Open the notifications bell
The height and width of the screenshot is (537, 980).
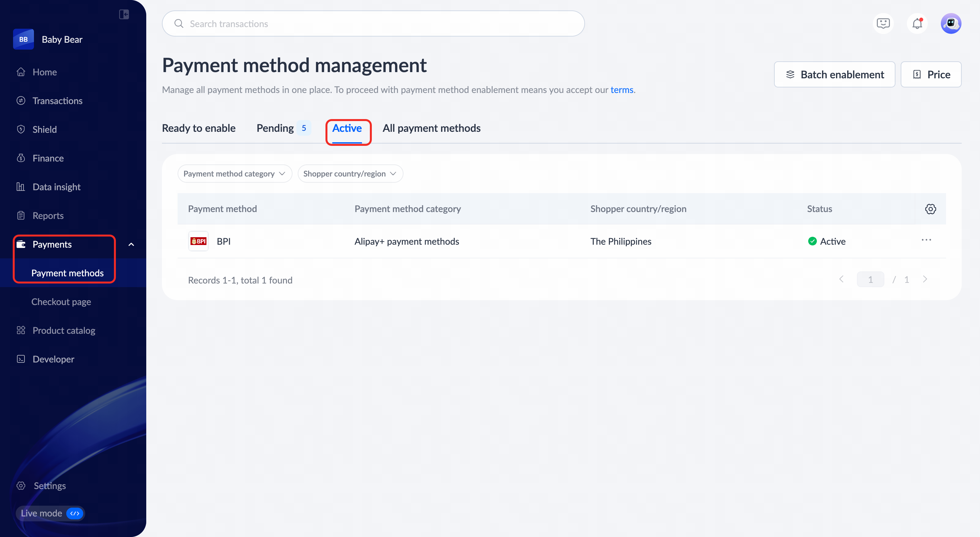(x=917, y=23)
